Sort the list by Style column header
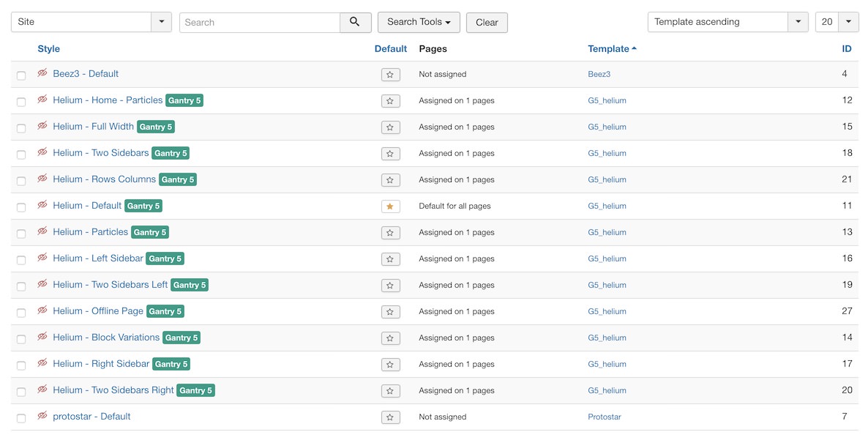 pos(49,49)
